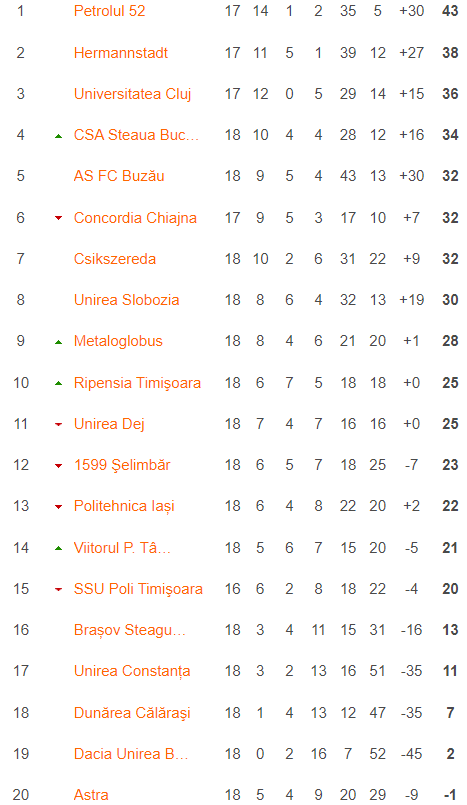Click the red down arrow beside Politehnica Iași

pyautogui.click(x=59, y=507)
